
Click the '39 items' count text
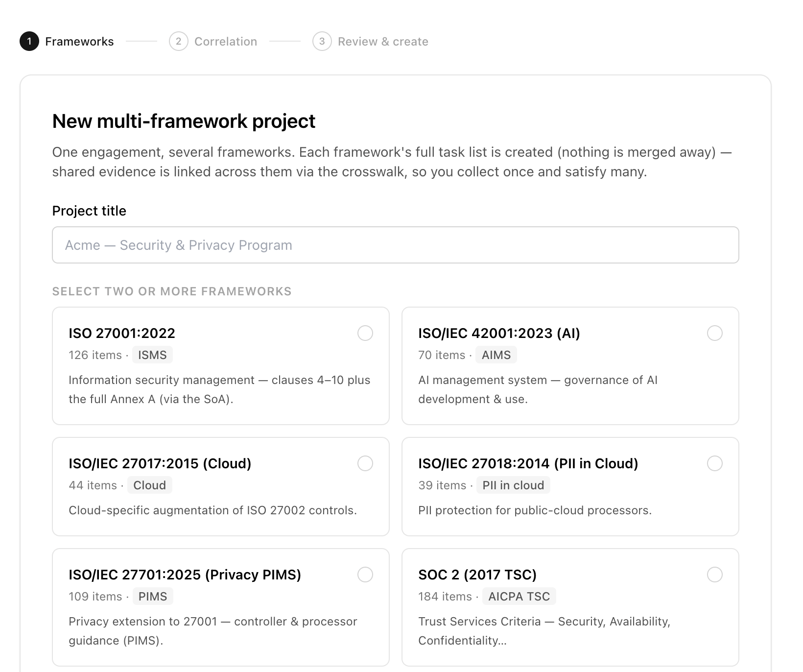coord(442,485)
